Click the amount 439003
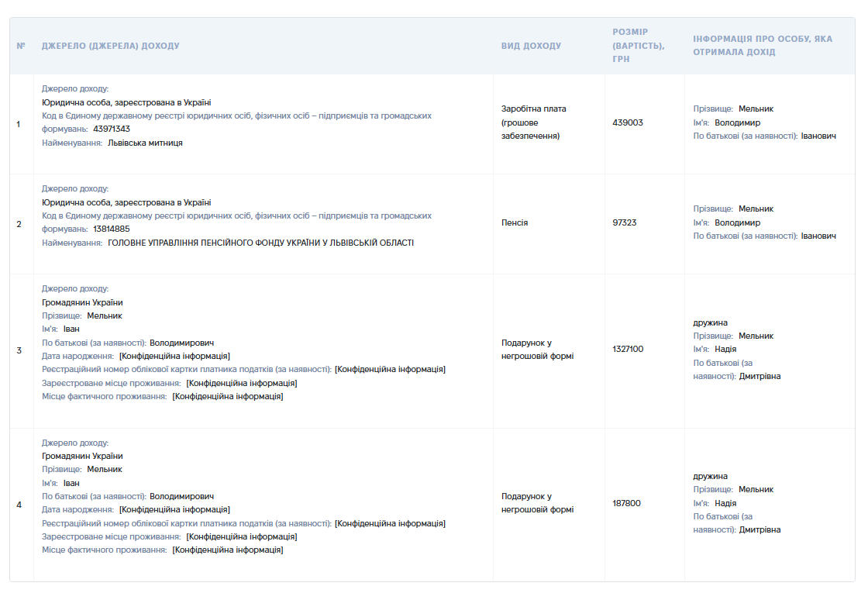Viewport: 868px width, 593px height. (628, 122)
